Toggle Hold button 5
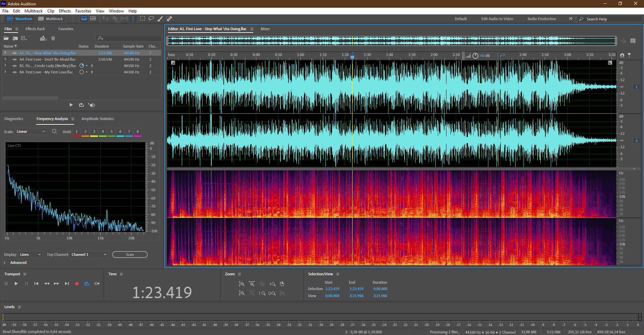 pos(112,131)
